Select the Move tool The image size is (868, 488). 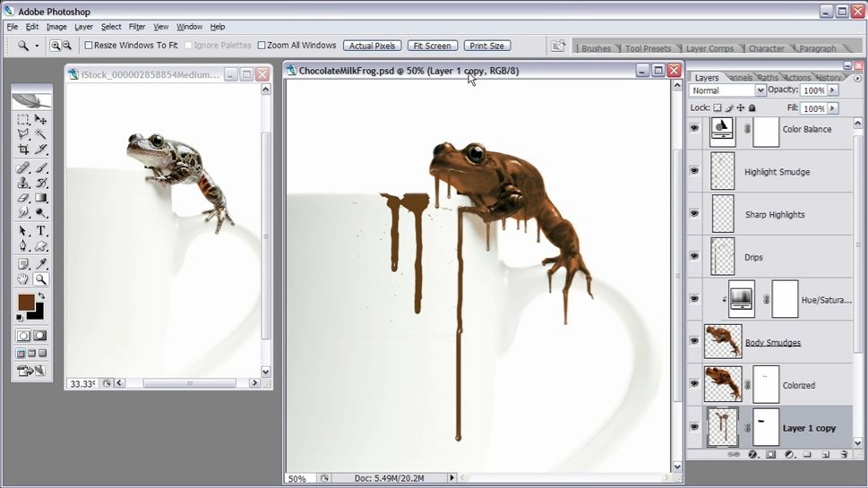point(40,119)
